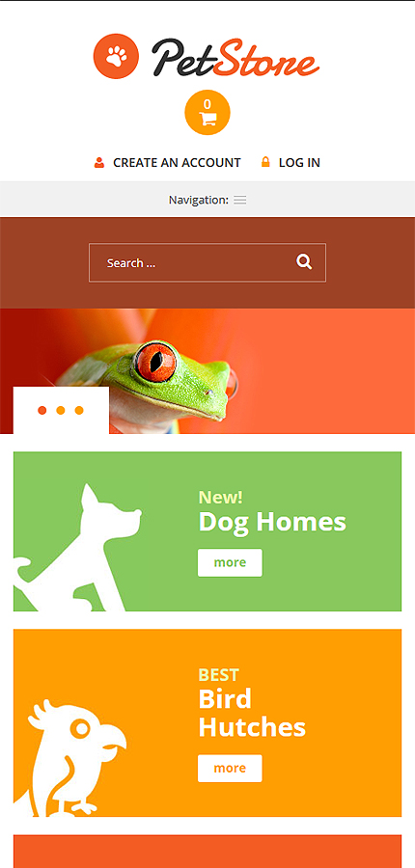Open the Navigation dropdown bar

[x=207, y=200]
